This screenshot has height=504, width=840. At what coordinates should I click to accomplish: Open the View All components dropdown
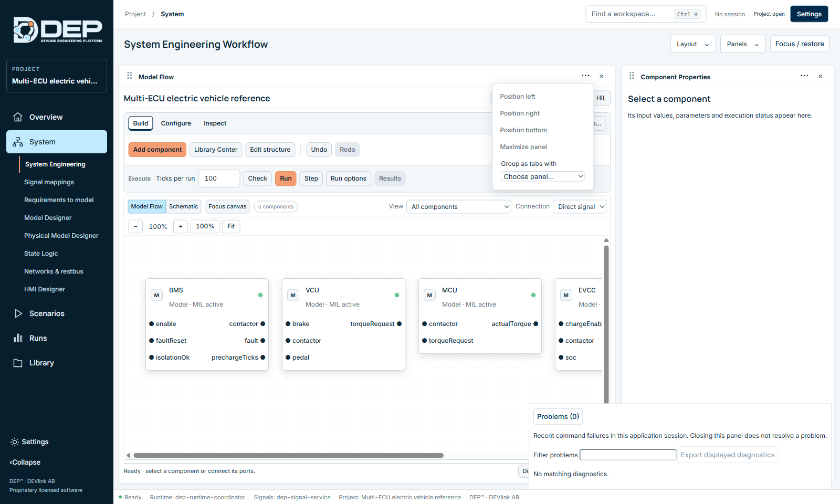tap(459, 207)
